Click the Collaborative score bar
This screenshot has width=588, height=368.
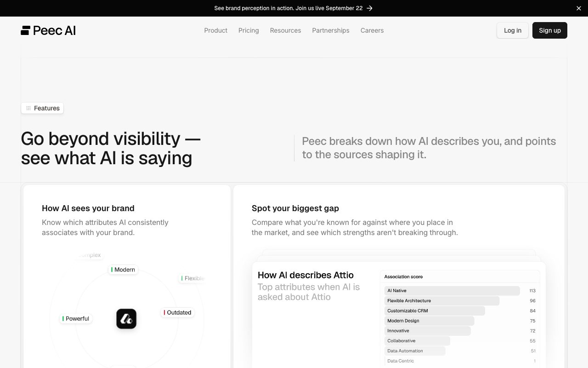point(417,341)
